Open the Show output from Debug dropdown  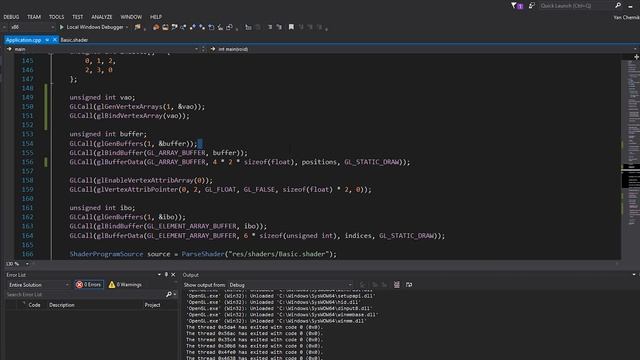291,285
